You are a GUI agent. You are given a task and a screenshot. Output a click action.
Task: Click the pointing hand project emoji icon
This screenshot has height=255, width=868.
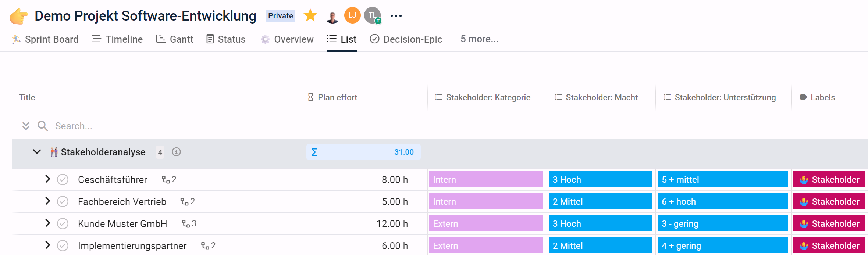19,16
